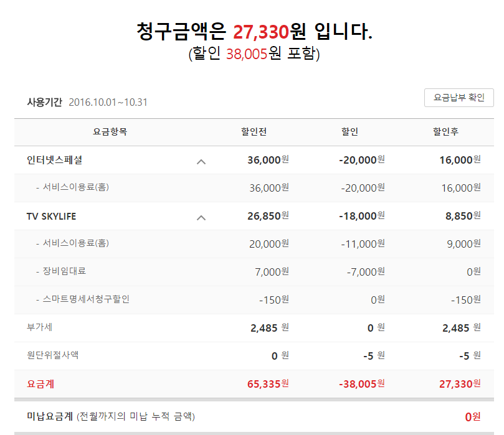Select the 스마트명세서청구할인 sub-item
The width and height of the screenshot is (504, 435).
[86, 299]
